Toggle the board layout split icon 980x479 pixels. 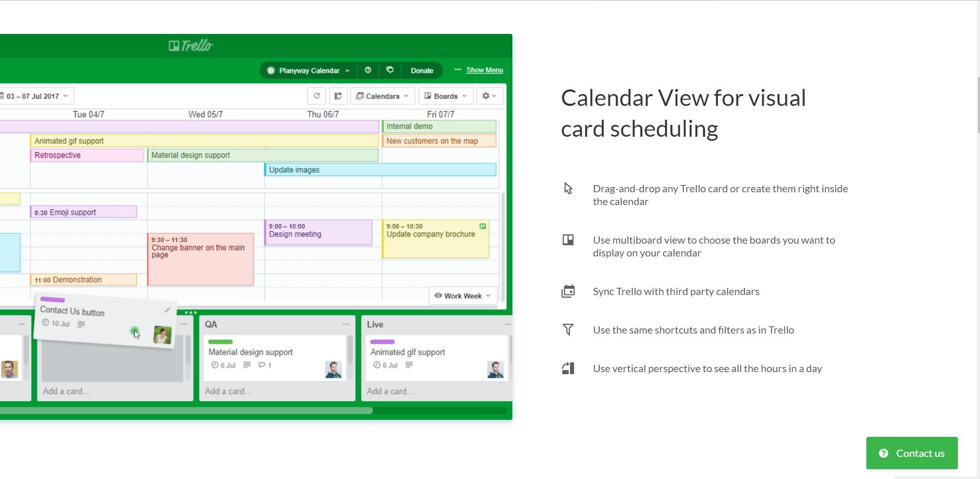pos(338,96)
